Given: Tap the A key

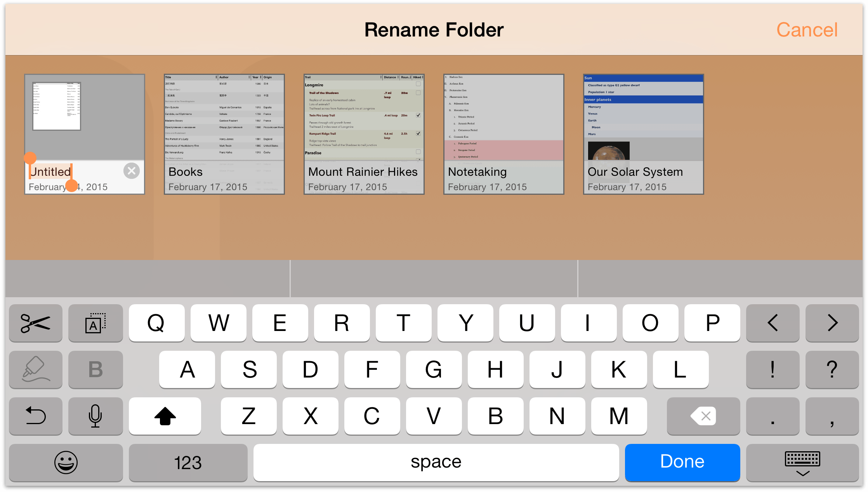Looking at the screenshot, I should pos(187,369).
